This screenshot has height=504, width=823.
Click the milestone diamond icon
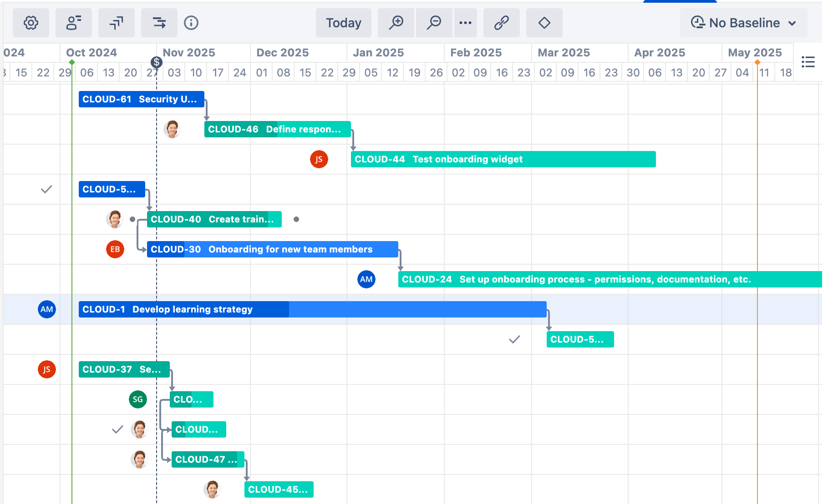(x=544, y=23)
